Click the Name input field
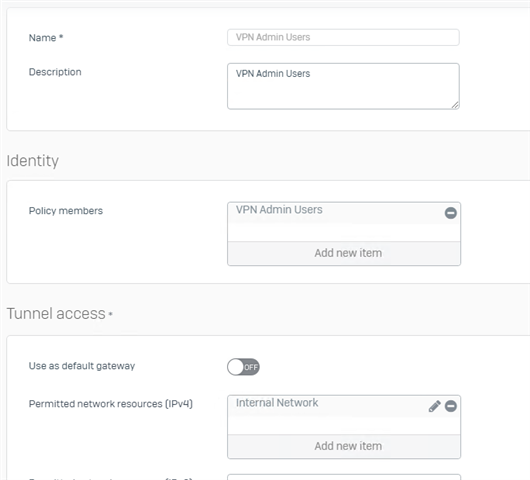This screenshot has width=530, height=480. pos(343,37)
